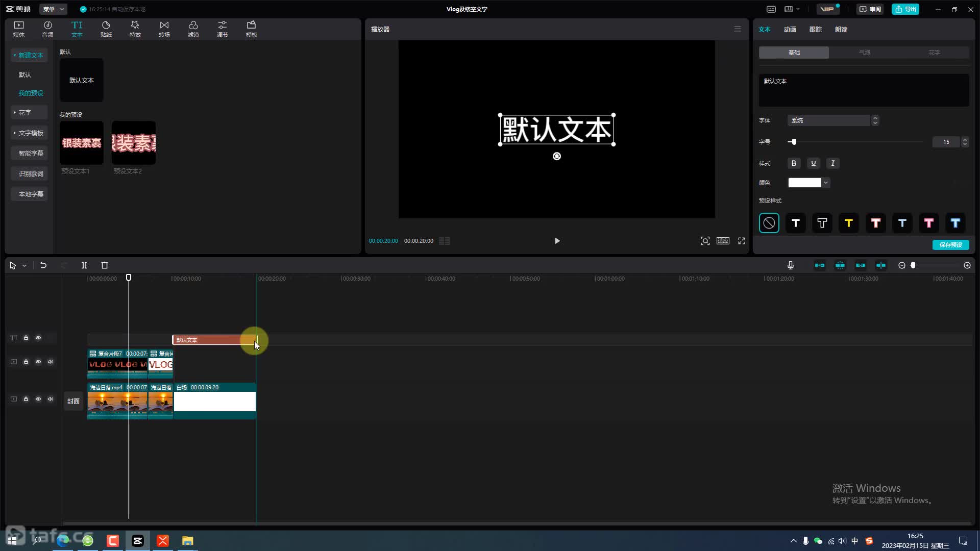Toggle linkage icon in timeline toolbar
980x551 pixels.
point(861,265)
